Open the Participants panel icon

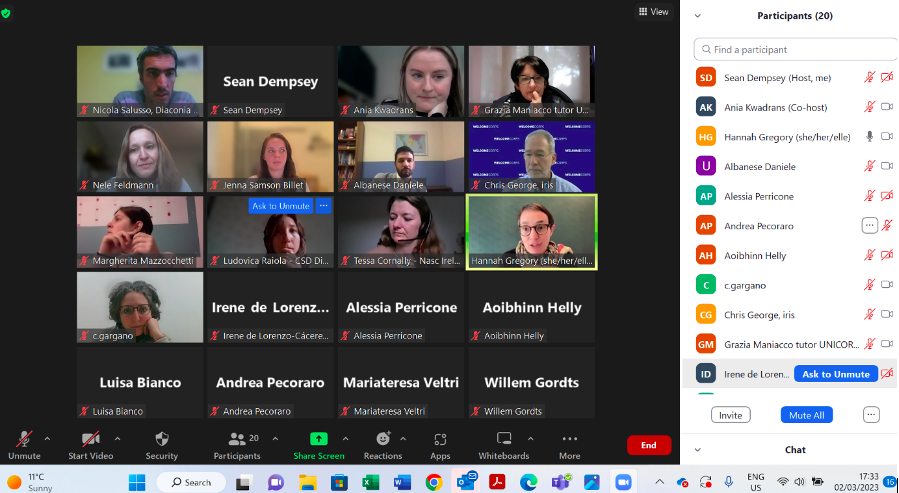237,439
